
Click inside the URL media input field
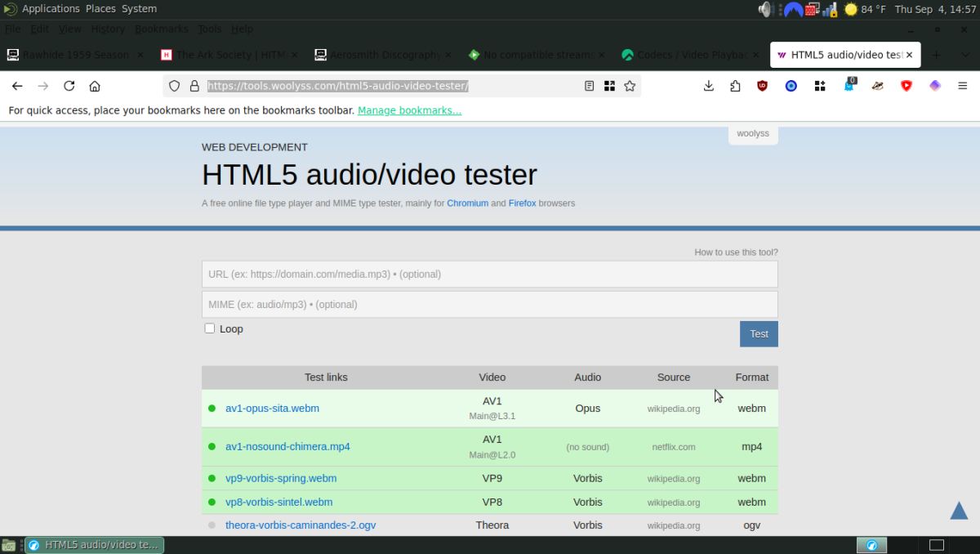pos(489,274)
